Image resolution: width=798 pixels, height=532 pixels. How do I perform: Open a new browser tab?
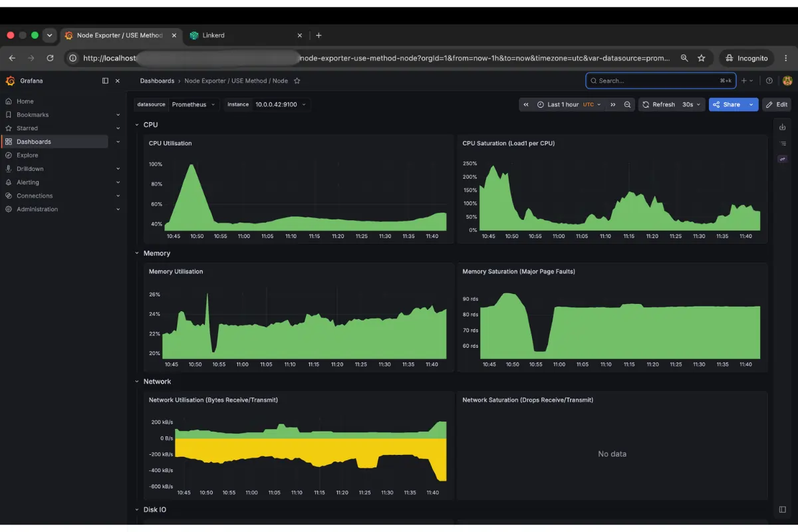tap(319, 35)
